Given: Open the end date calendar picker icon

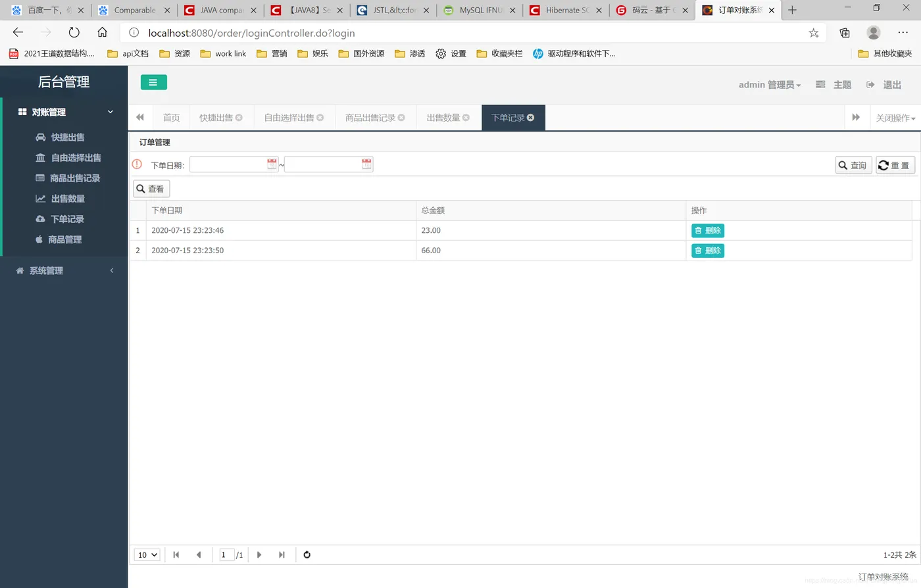Looking at the screenshot, I should 366,164.
